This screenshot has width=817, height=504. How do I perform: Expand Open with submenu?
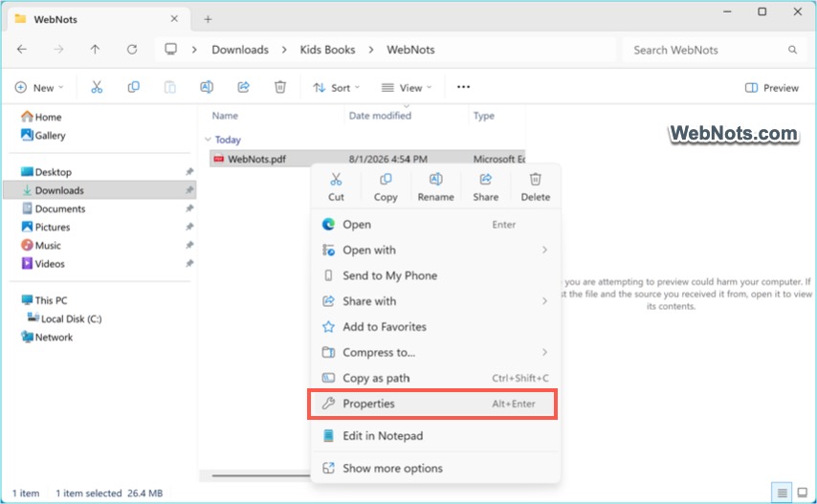tap(544, 250)
